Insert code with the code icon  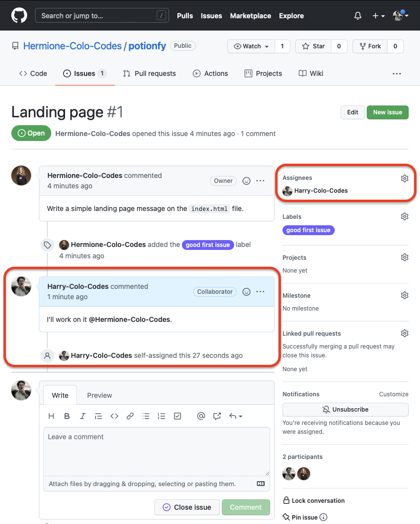point(114,416)
